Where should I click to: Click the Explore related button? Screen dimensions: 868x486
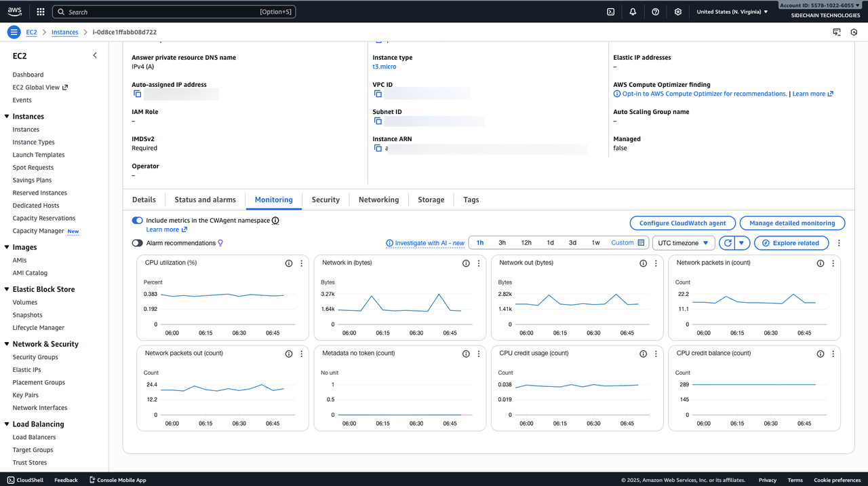[x=791, y=243]
